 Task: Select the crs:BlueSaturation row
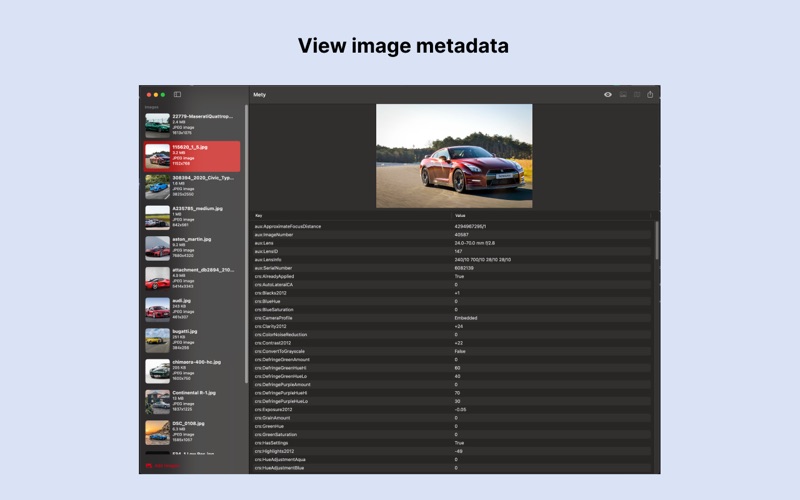[x=451, y=310]
